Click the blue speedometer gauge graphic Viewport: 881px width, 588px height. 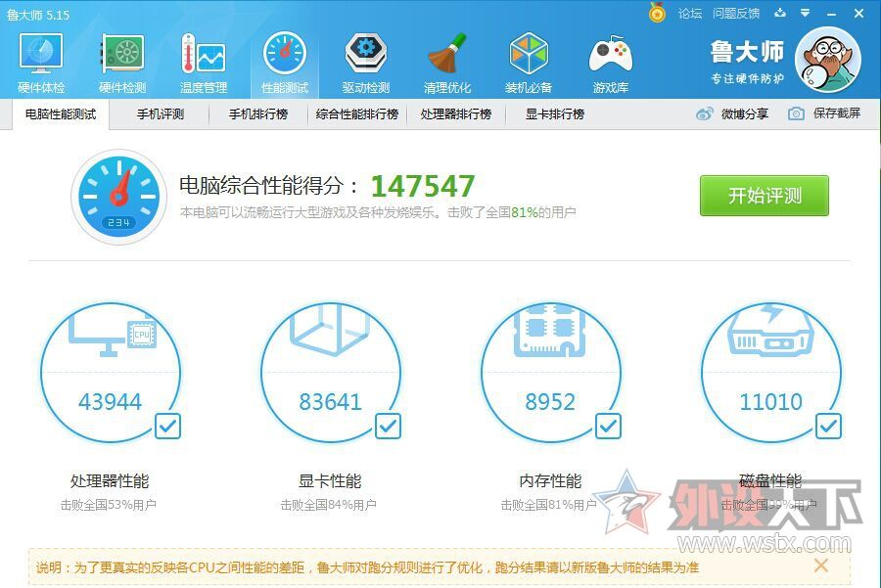pos(118,196)
